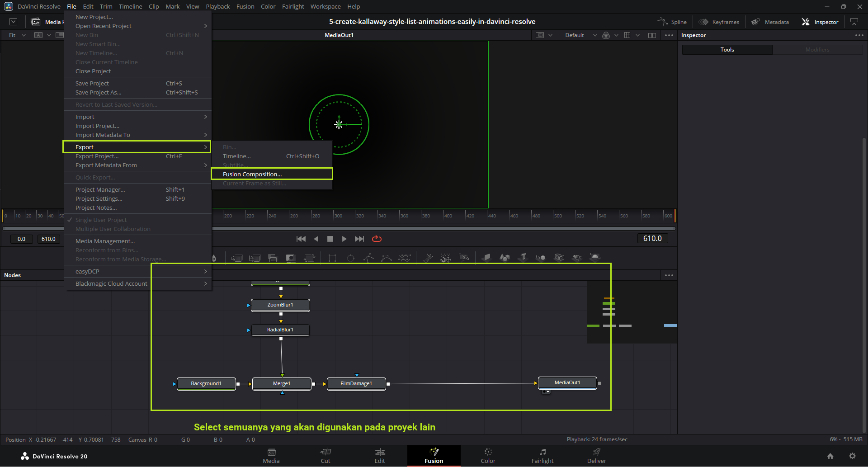Viewport: 868px width, 467px height.
Task: Toggle dual viewer split layout
Action: coord(652,35)
